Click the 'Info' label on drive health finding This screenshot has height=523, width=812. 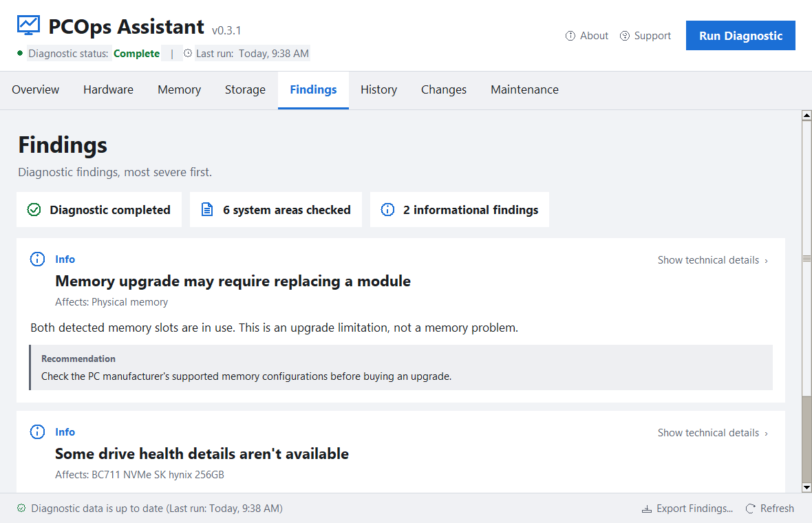[x=65, y=432]
